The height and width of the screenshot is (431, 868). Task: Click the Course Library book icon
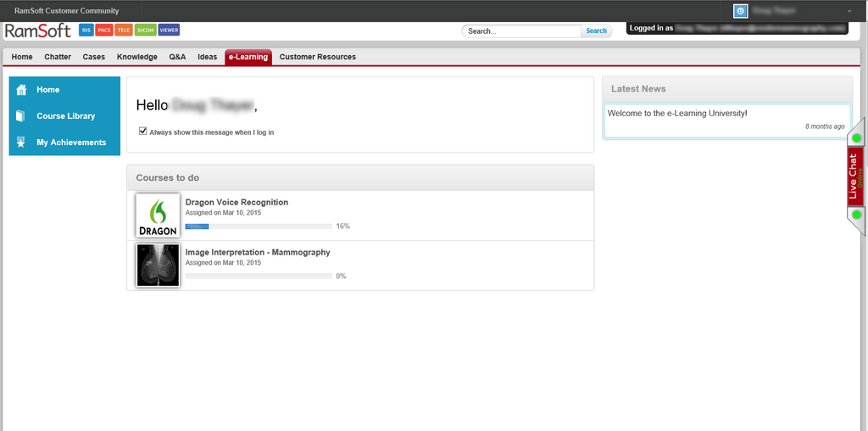pos(22,116)
